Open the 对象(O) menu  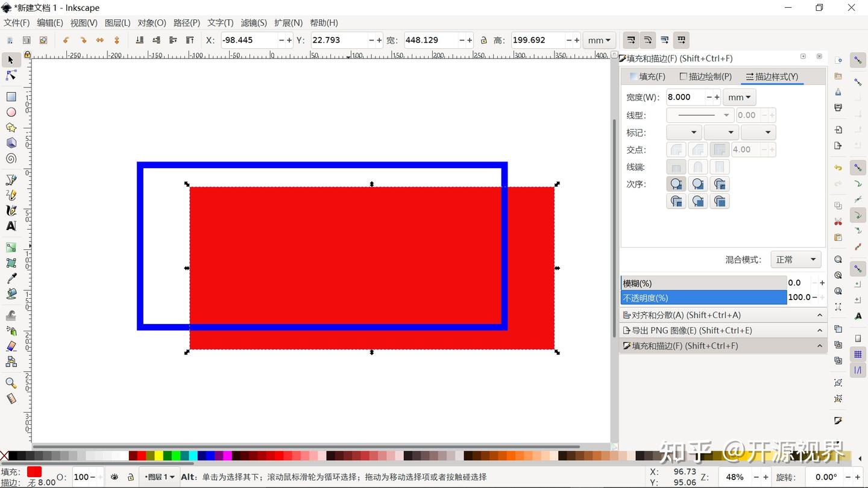[x=152, y=23]
